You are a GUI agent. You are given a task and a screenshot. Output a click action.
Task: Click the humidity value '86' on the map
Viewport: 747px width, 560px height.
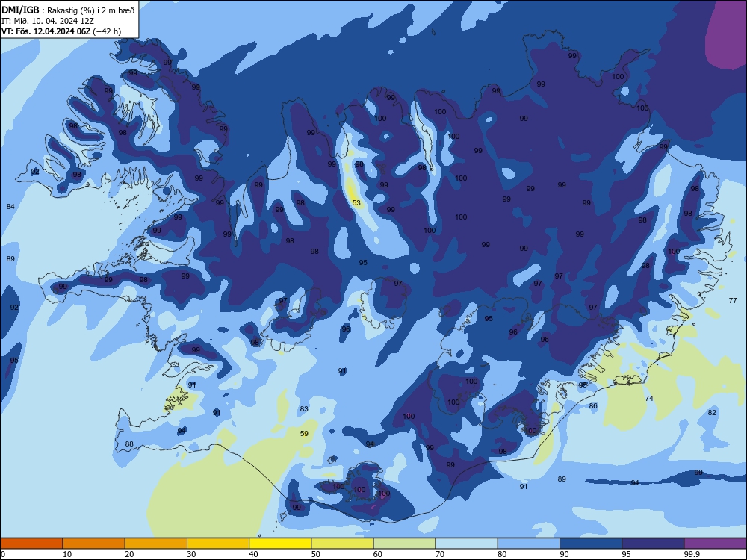(593, 405)
